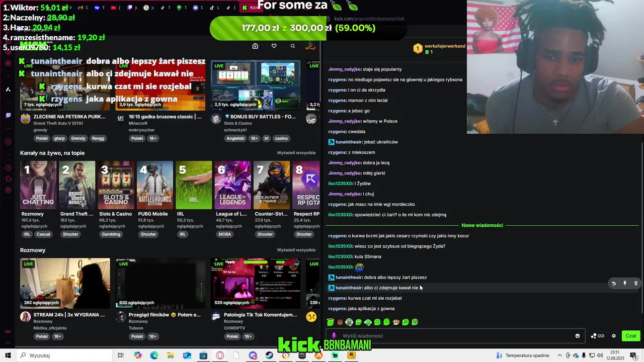Click the purple microphone icon in chat input
The height and width of the screenshot is (362, 644).
pos(334,336)
